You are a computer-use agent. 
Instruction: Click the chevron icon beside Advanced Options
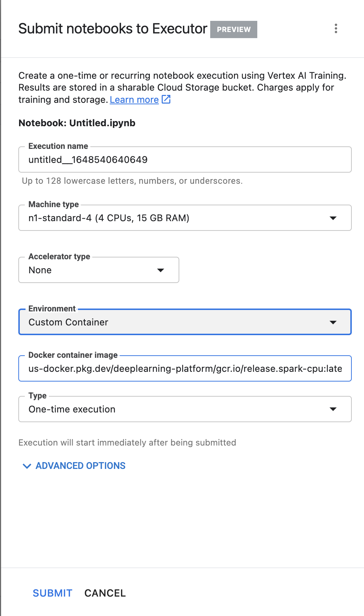coord(27,466)
